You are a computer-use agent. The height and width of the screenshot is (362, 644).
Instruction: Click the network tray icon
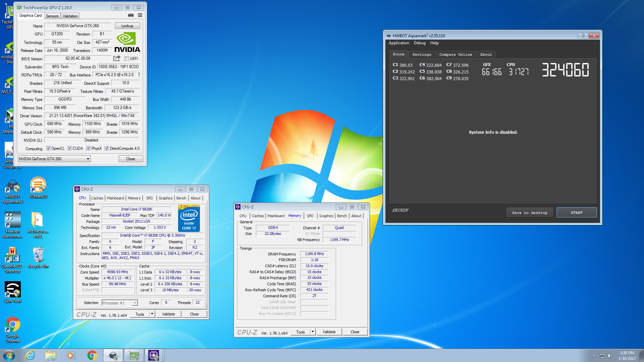click(602, 356)
